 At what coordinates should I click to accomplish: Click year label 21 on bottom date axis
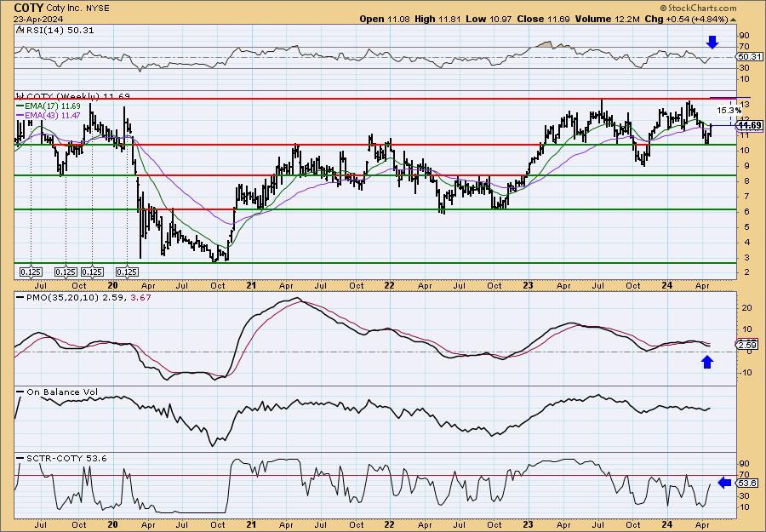coord(251,524)
